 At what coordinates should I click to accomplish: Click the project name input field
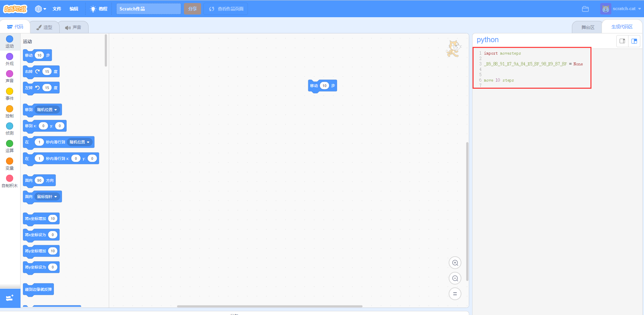[148, 9]
